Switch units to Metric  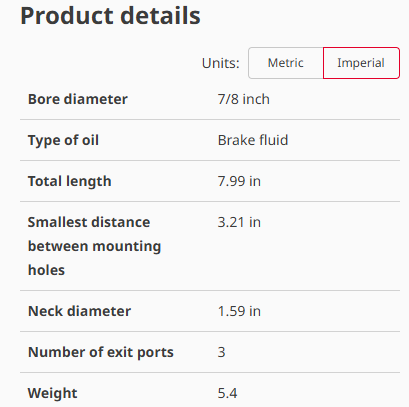pyautogui.click(x=286, y=63)
